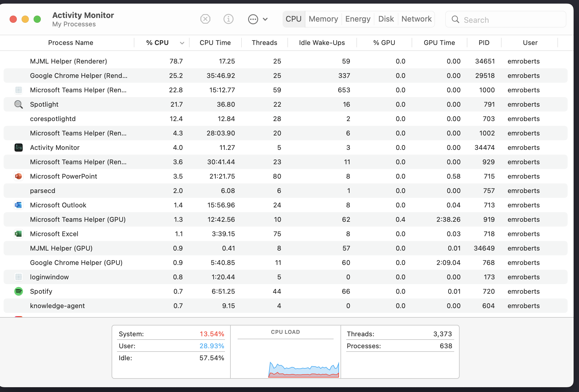Click the Activity Monitor process icon

(x=19, y=147)
